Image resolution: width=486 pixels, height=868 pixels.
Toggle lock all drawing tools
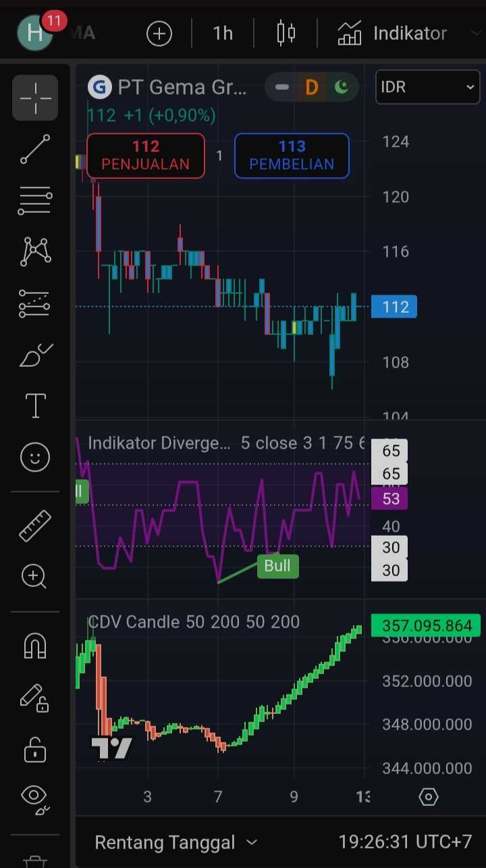tap(35, 748)
